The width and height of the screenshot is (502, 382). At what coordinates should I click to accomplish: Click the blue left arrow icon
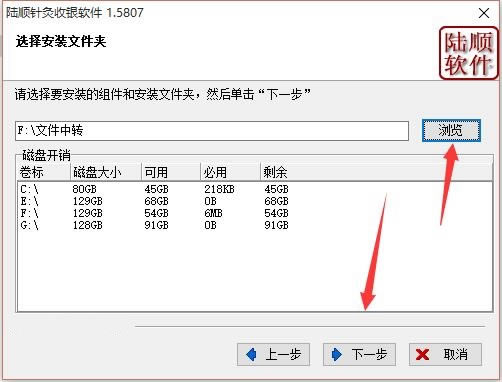point(251,354)
